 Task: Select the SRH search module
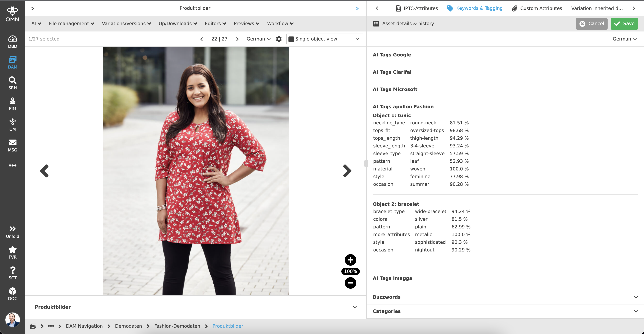tap(12, 83)
